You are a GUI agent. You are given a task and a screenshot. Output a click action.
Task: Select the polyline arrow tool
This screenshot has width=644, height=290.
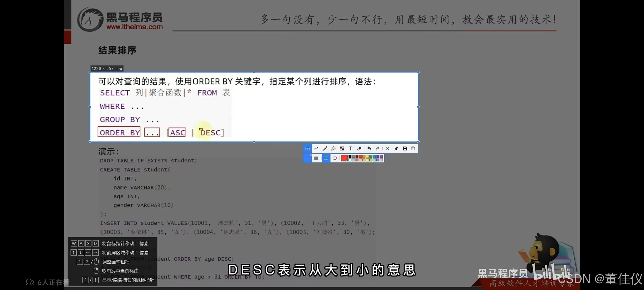coord(316,148)
